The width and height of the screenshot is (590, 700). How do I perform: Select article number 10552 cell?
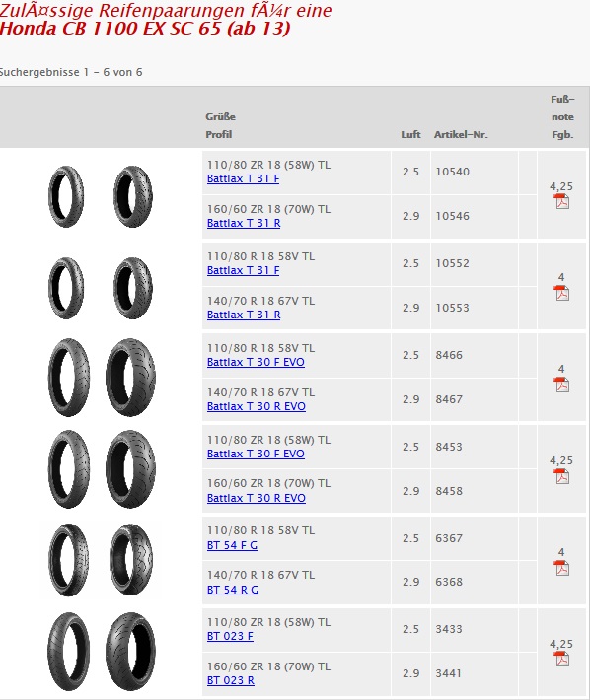[474, 264]
